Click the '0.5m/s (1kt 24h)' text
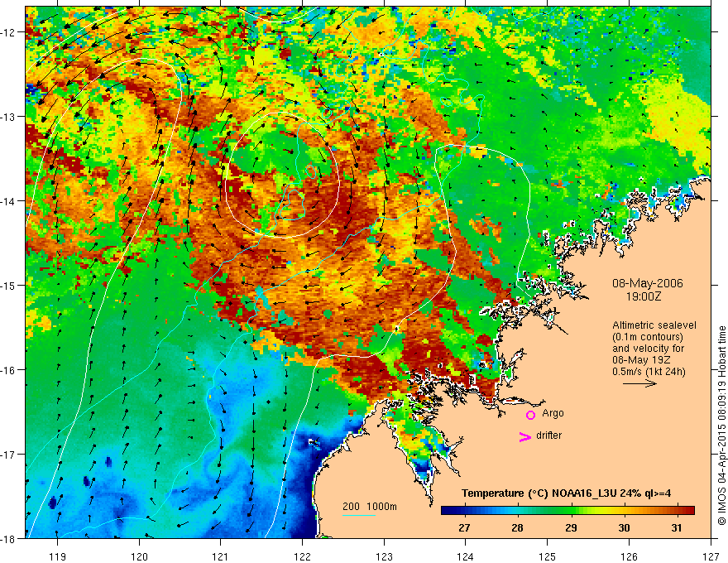The image size is (728, 563). [649, 372]
